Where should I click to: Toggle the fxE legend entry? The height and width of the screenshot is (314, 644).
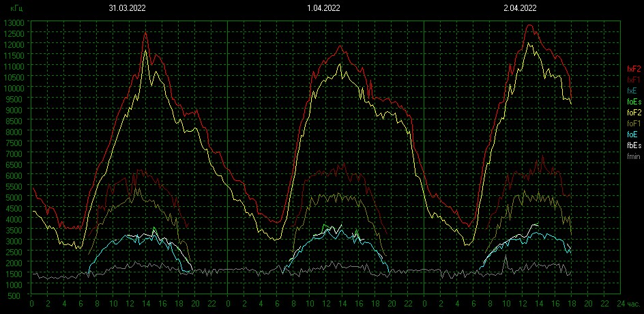point(633,90)
